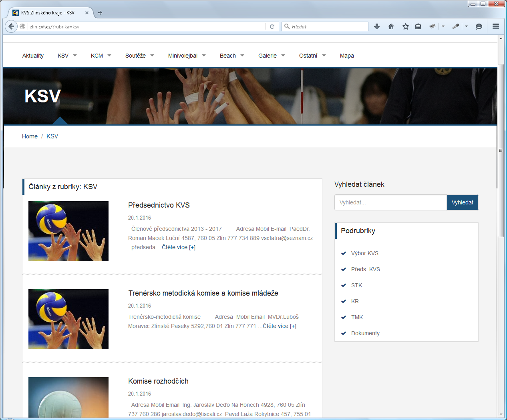Click Čtěte více for Předsednictvo KVS
The image size is (507, 420).
pos(179,247)
